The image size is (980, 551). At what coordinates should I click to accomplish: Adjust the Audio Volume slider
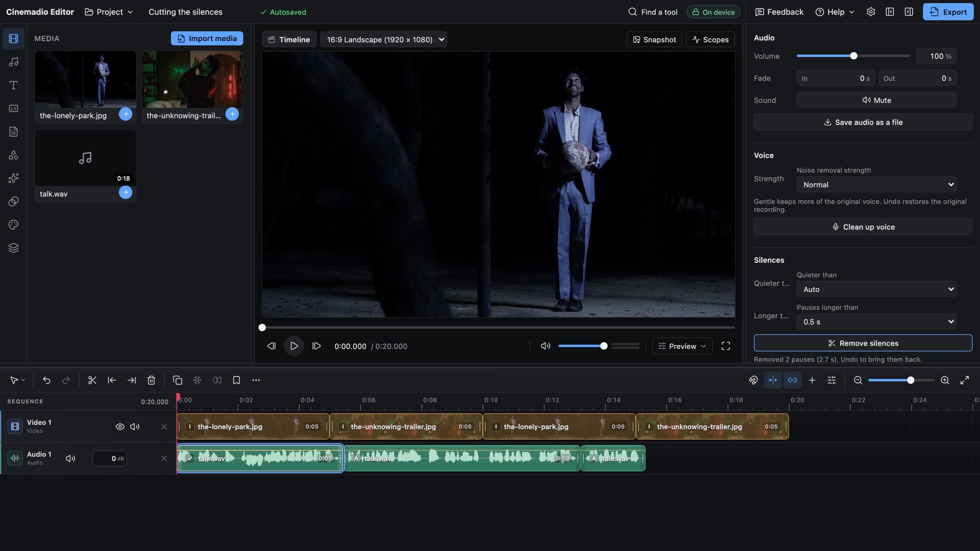[x=853, y=56]
